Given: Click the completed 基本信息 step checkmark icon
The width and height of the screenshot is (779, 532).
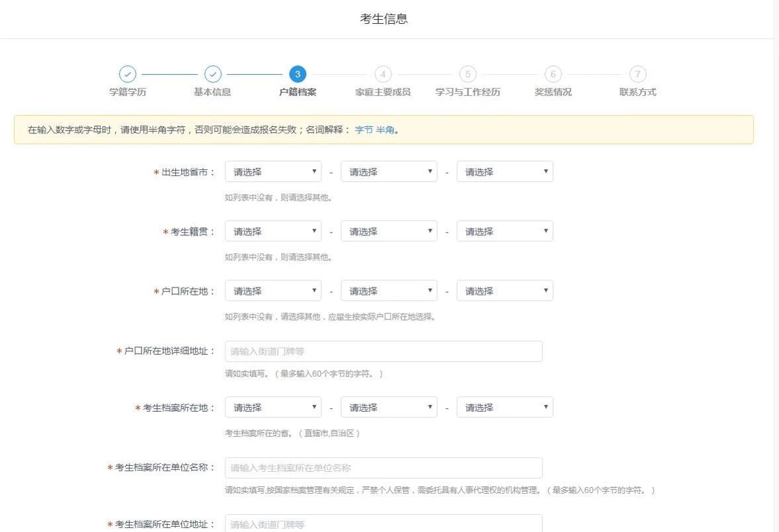Looking at the screenshot, I should (x=212, y=74).
